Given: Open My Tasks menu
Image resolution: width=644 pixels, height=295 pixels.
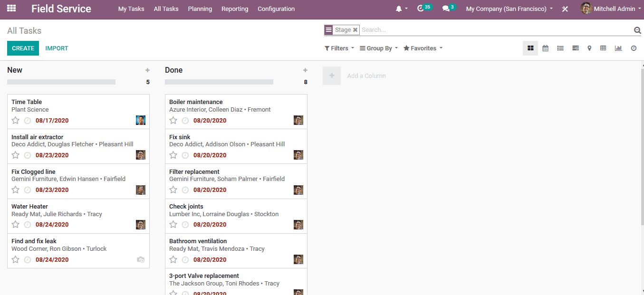Looking at the screenshot, I should [x=131, y=9].
